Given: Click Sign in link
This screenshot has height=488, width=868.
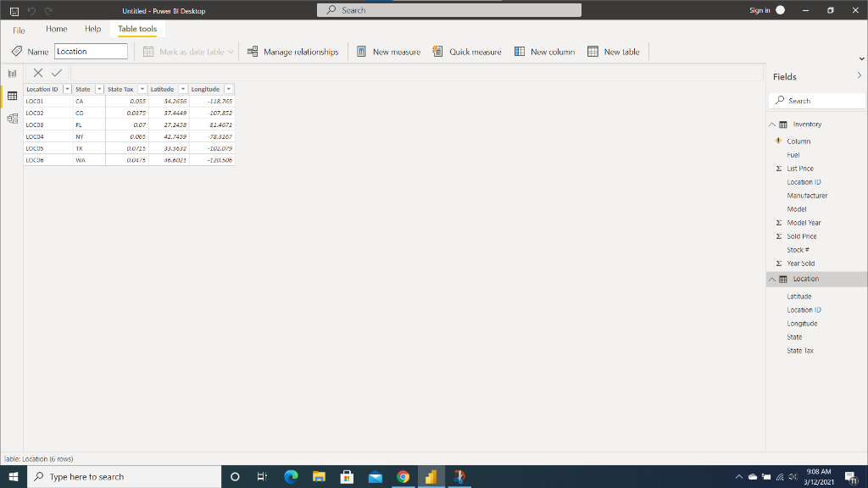Looking at the screenshot, I should (759, 10).
